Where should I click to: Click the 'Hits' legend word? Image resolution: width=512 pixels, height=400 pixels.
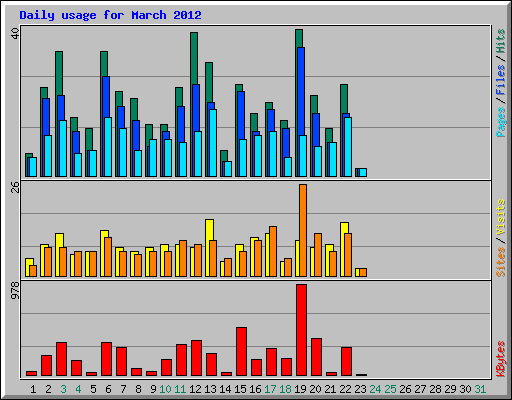point(501,41)
